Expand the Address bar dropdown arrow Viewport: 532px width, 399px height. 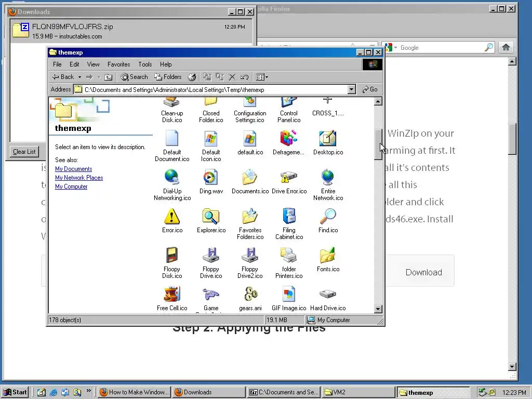(x=352, y=89)
